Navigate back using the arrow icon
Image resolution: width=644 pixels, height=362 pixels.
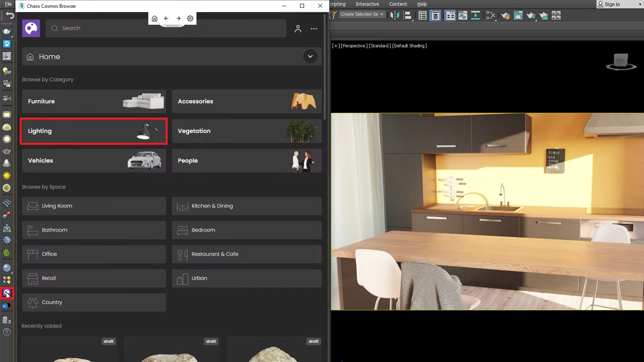click(166, 18)
